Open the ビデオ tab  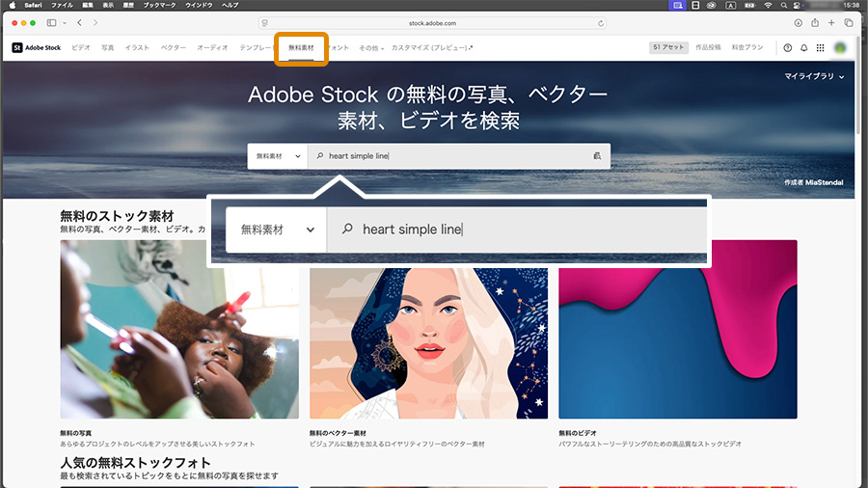point(81,47)
